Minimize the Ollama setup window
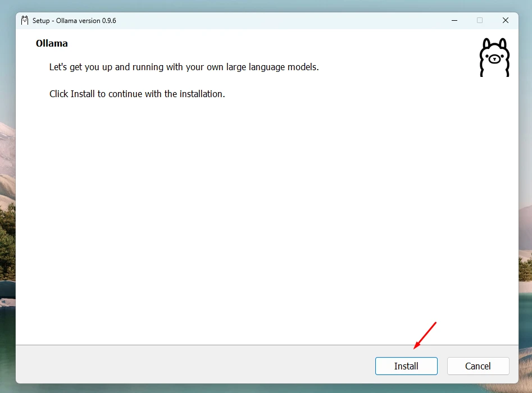 pos(454,20)
